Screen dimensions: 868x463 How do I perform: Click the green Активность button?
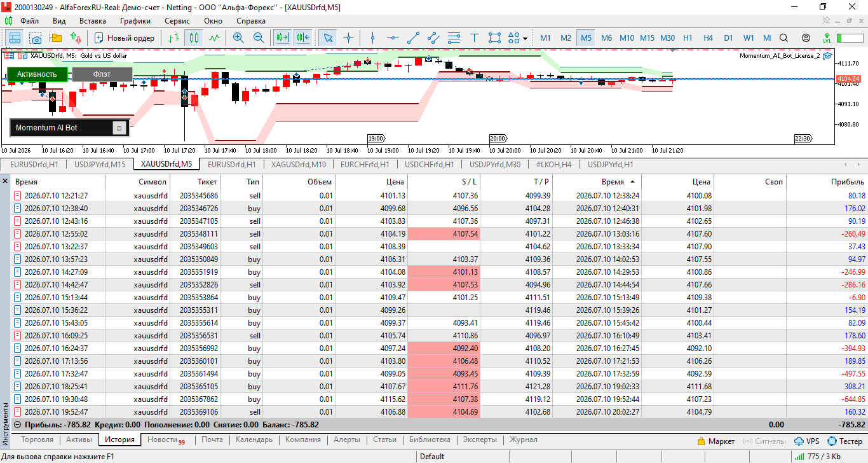point(37,74)
